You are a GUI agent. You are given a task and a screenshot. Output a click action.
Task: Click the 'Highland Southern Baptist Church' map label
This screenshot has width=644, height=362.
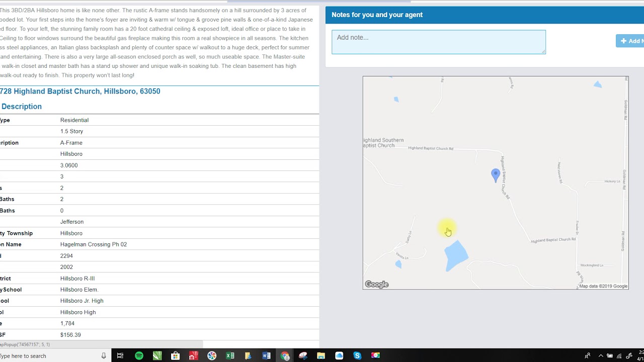(383, 143)
